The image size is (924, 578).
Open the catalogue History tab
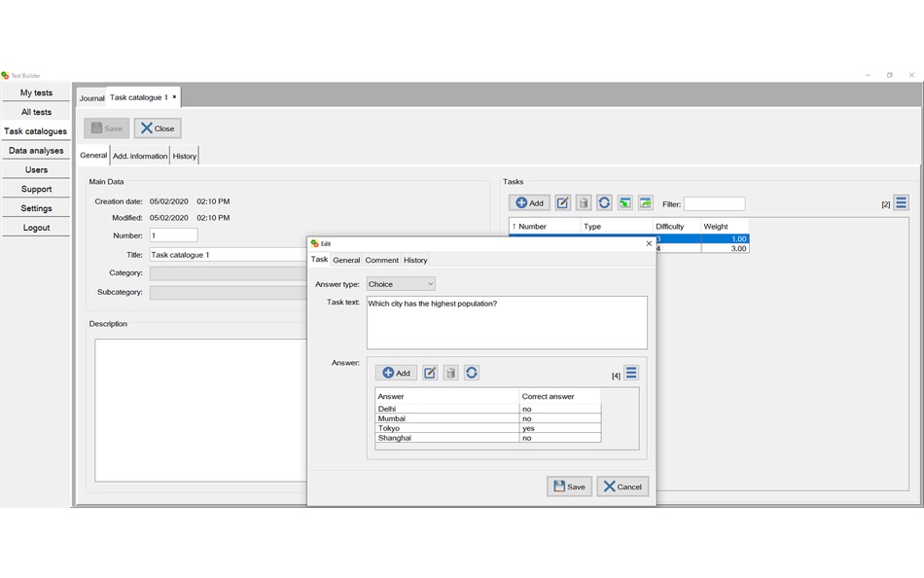(185, 156)
